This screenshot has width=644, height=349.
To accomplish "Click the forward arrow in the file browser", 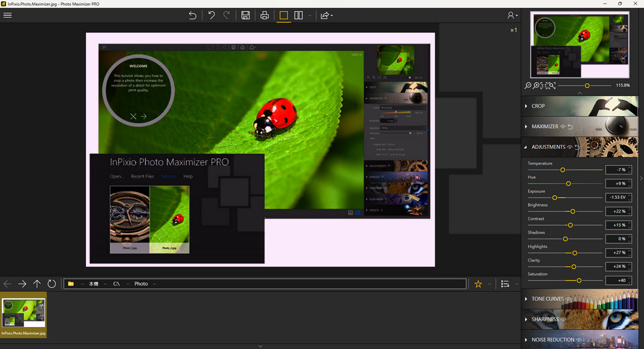I will tap(22, 284).
